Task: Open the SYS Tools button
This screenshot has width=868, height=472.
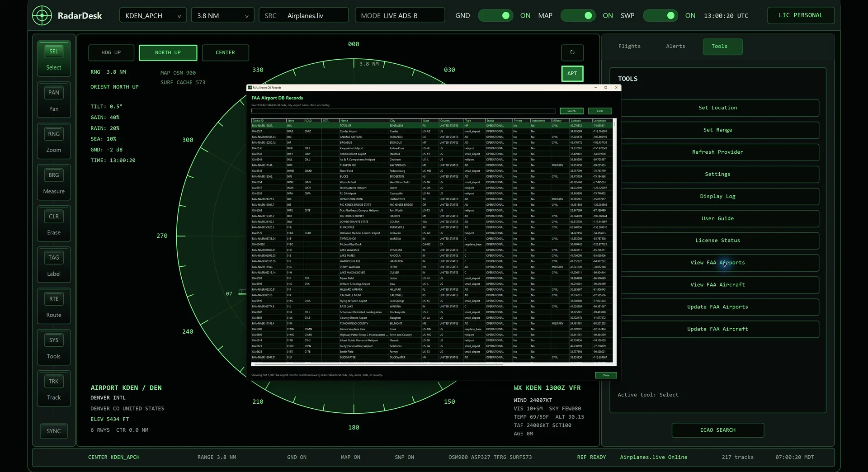Action: click(x=54, y=348)
